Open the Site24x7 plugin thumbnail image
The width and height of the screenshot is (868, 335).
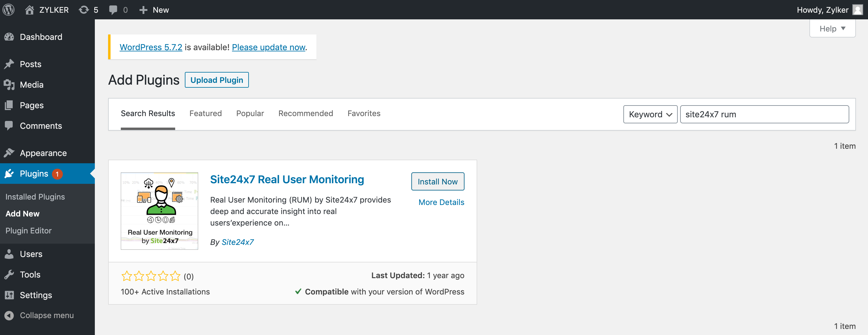159,211
